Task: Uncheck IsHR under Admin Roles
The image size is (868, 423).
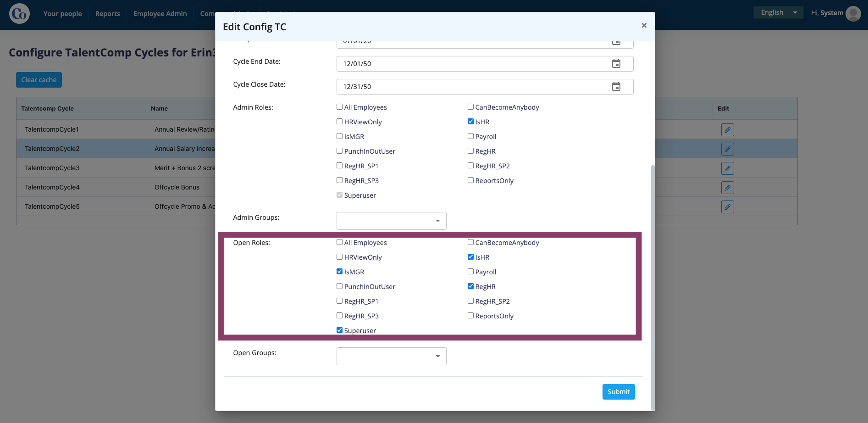Action: pos(470,122)
